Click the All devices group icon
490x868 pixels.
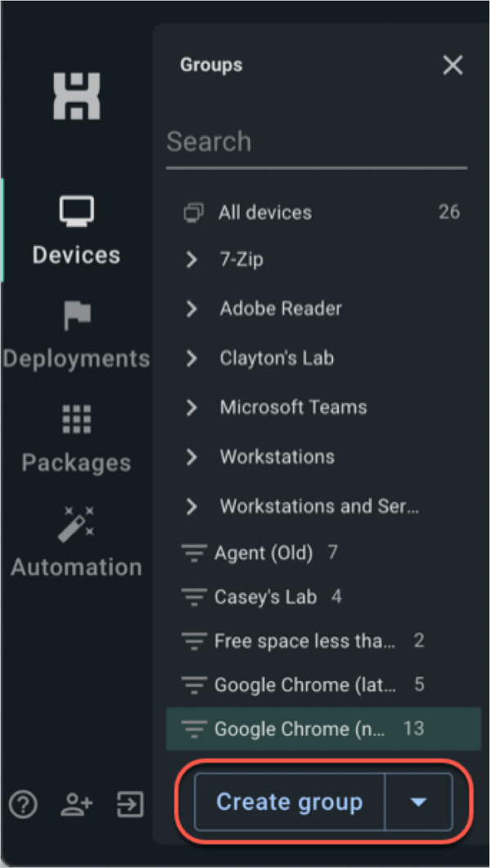[x=193, y=211]
